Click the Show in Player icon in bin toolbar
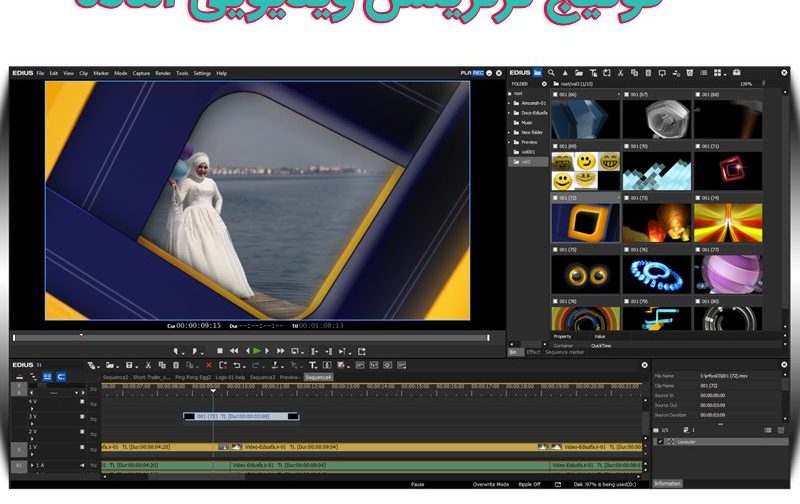The width and height of the screenshot is (800, 504). pos(662,73)
